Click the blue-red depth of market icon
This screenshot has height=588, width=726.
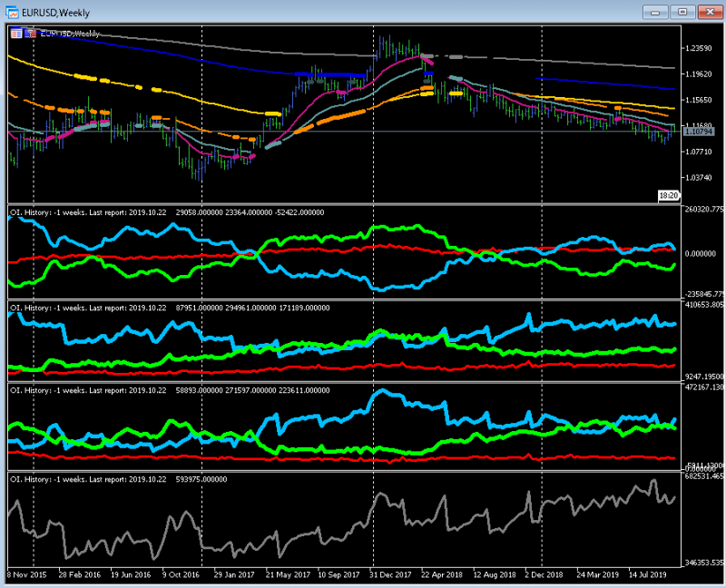click(31, 34)
